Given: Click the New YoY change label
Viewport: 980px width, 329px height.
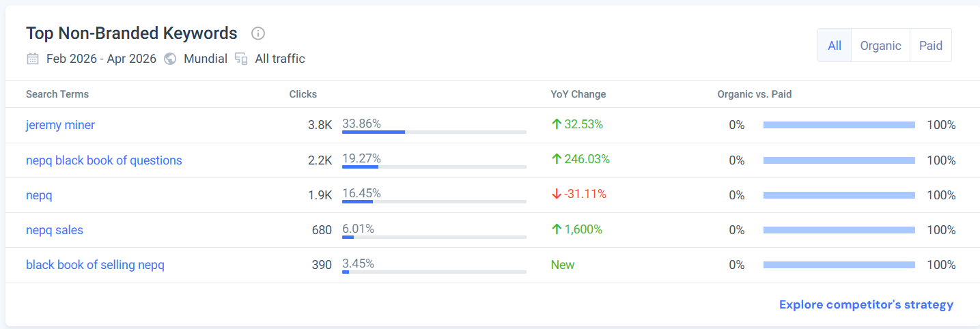Looking at the screenshot, I should [563, 265].
